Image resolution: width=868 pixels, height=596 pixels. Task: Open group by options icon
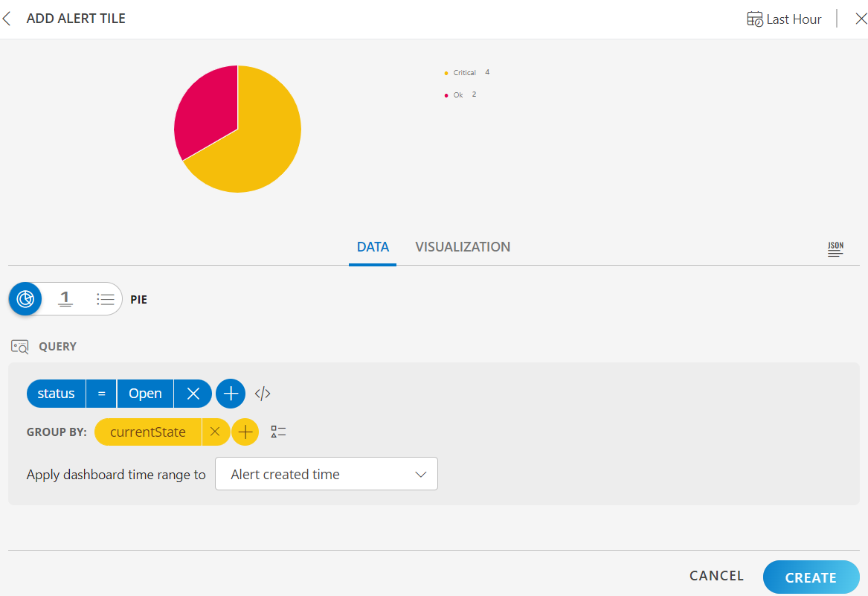(x=278, y=432)
